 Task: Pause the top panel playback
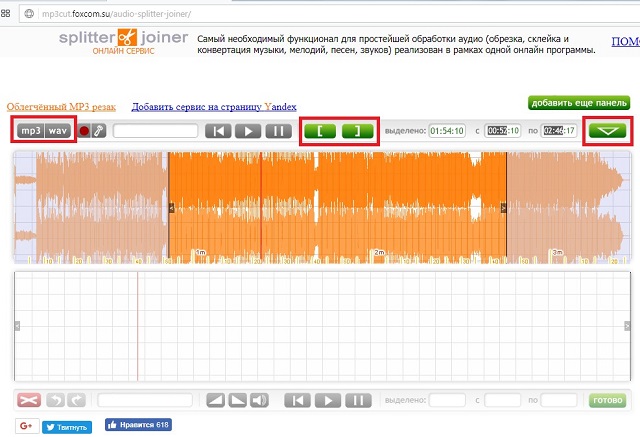tap(277, 130)
